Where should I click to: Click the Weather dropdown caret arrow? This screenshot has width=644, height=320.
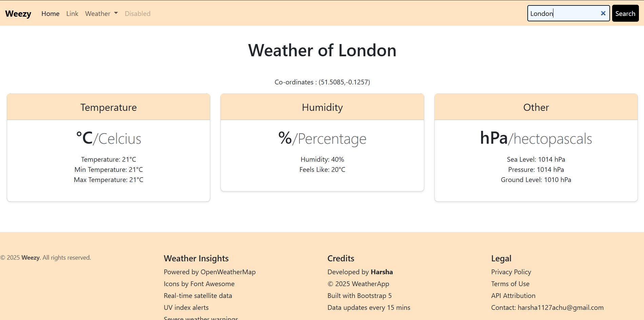[x=116, y=13]
